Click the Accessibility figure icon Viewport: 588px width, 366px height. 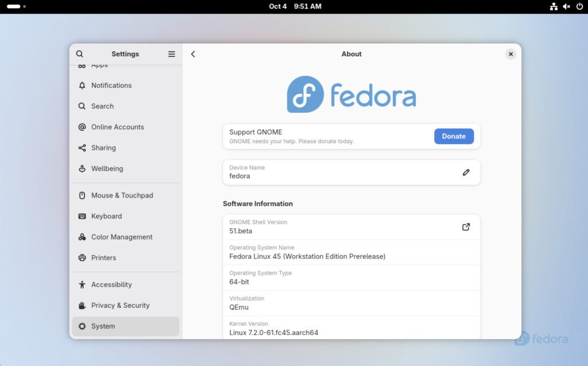click(x=82, y=285)
